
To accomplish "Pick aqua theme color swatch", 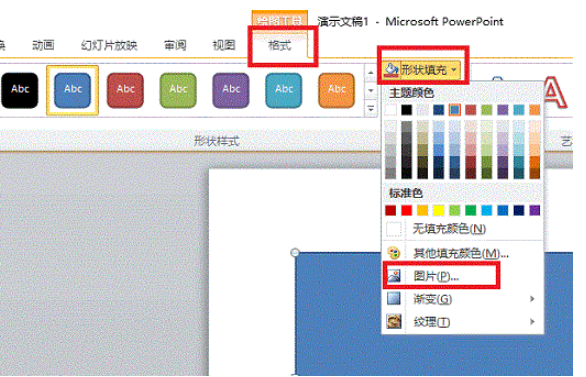I will [519, 110].
